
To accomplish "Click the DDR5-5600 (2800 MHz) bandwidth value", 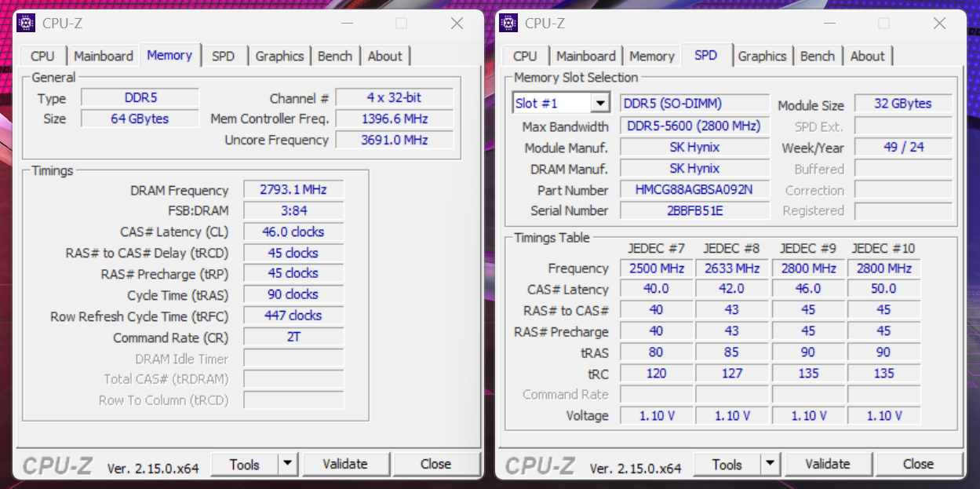I will click(694, 126).
